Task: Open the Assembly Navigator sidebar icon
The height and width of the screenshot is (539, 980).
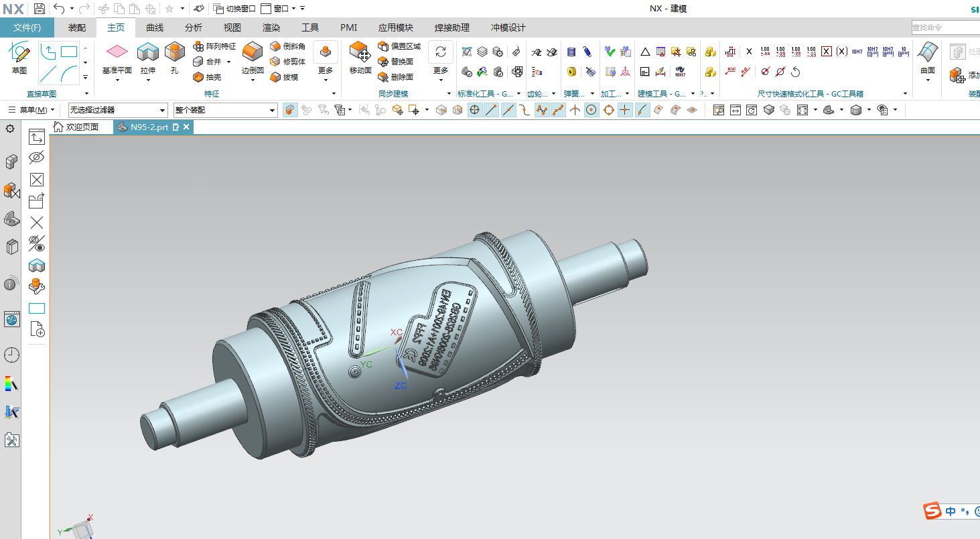Action: [11, 162]
